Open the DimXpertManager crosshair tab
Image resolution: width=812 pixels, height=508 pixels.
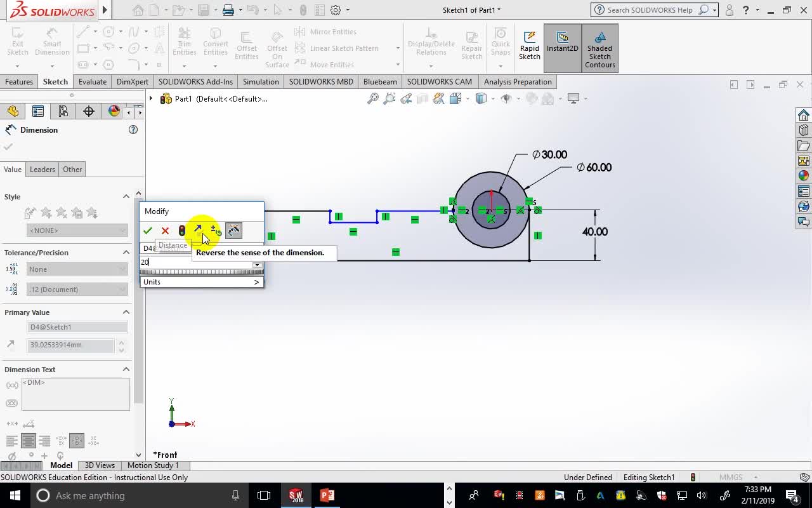point(89,112)
